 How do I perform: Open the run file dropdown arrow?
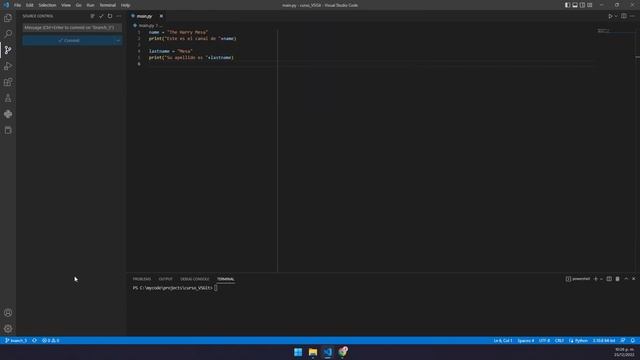click(616, 16)
